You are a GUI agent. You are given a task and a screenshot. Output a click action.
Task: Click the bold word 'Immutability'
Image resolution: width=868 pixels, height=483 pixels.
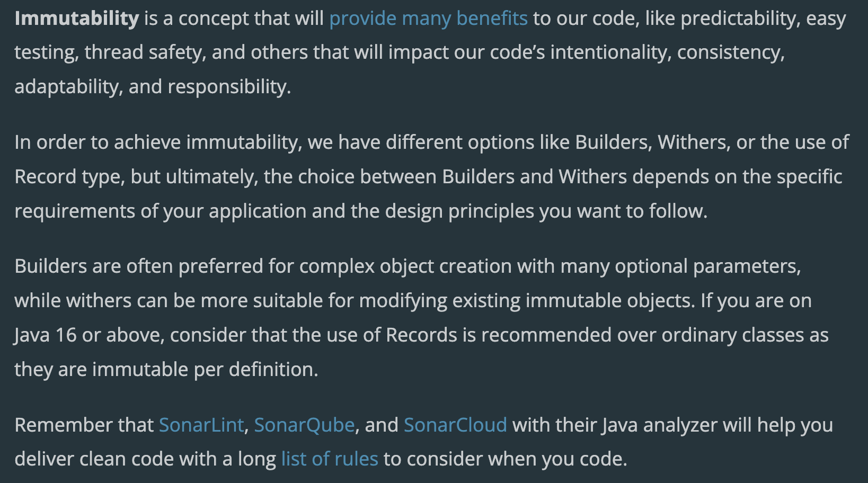[x=77, y=19]
